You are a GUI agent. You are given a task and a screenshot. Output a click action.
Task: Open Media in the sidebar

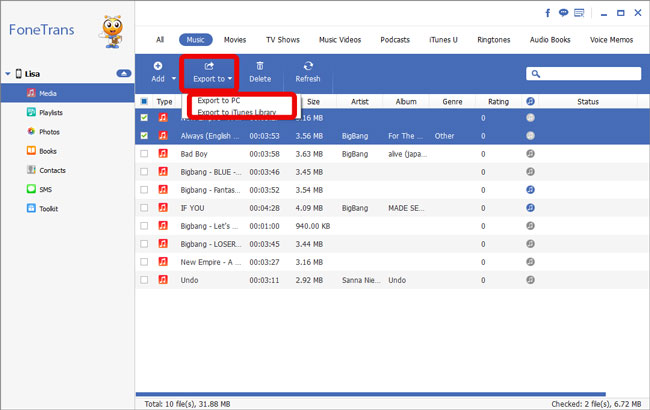click(68, 93)
